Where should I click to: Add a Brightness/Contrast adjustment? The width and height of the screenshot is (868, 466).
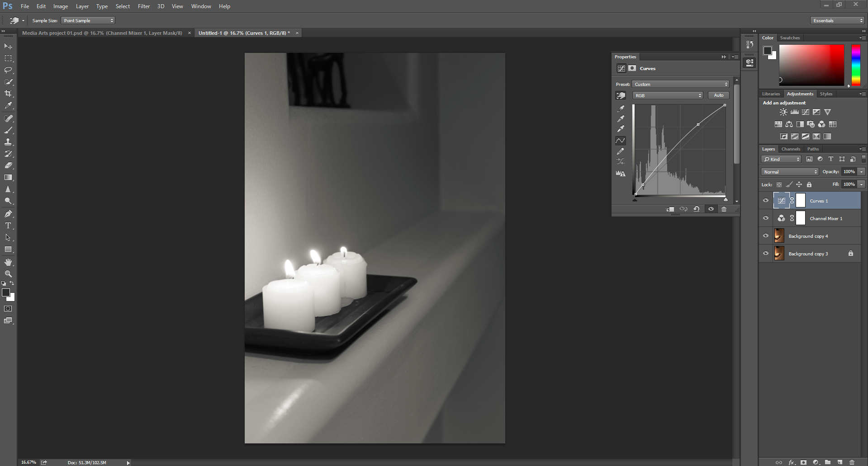[x=783, y=112]
